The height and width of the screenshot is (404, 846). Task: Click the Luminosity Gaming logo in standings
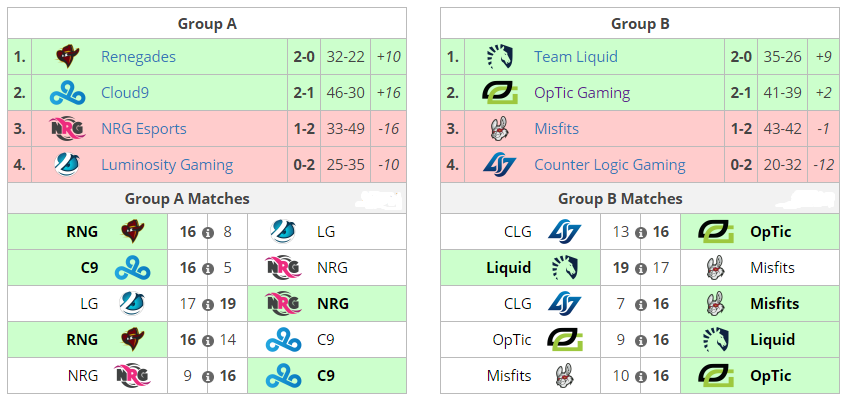coord(67,165)
